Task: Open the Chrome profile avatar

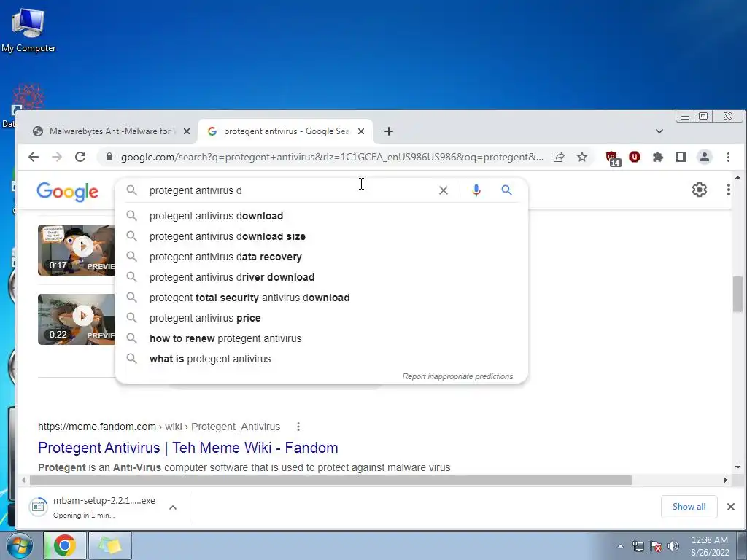Action: click(x=705, y=157)
